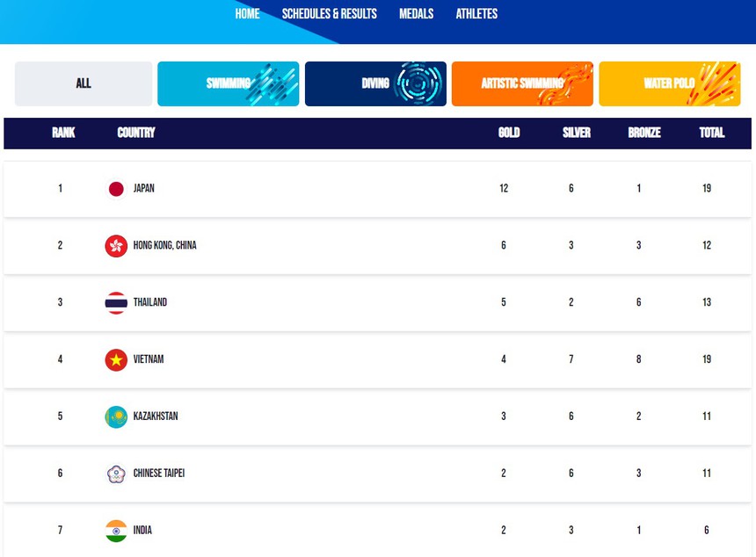Click the table row for VIETNAM
756x557 pixels.
coord(378,359)
